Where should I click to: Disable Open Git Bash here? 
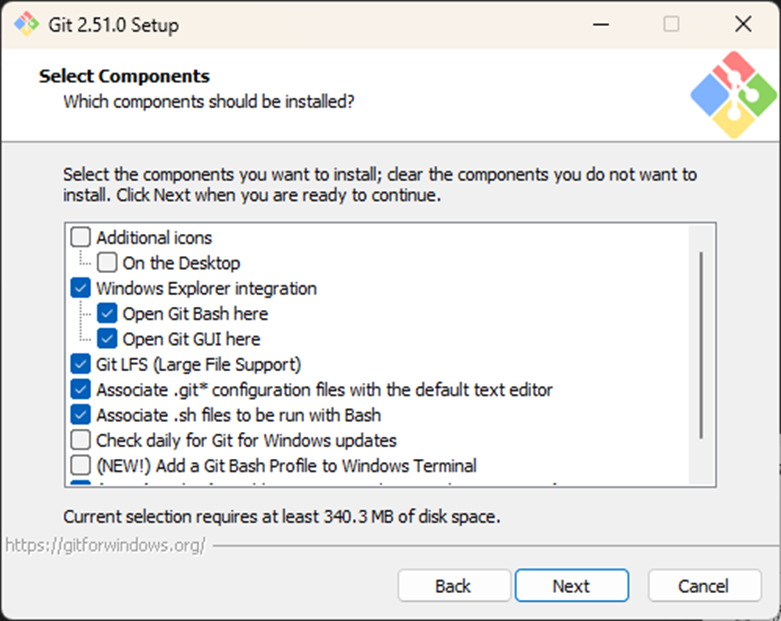tap(107, 314)
